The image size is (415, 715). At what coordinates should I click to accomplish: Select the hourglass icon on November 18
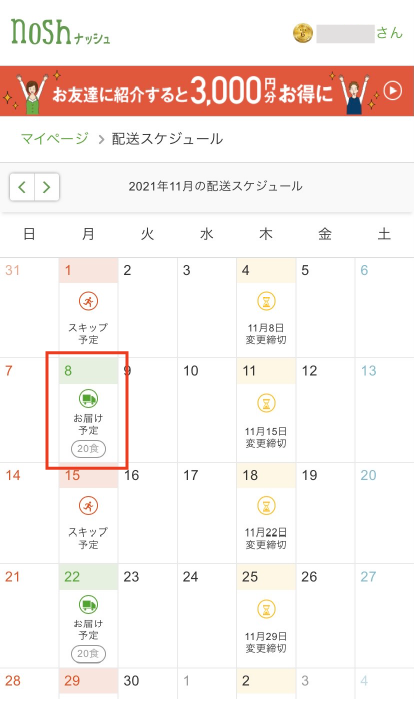click(x=266, y=506)
